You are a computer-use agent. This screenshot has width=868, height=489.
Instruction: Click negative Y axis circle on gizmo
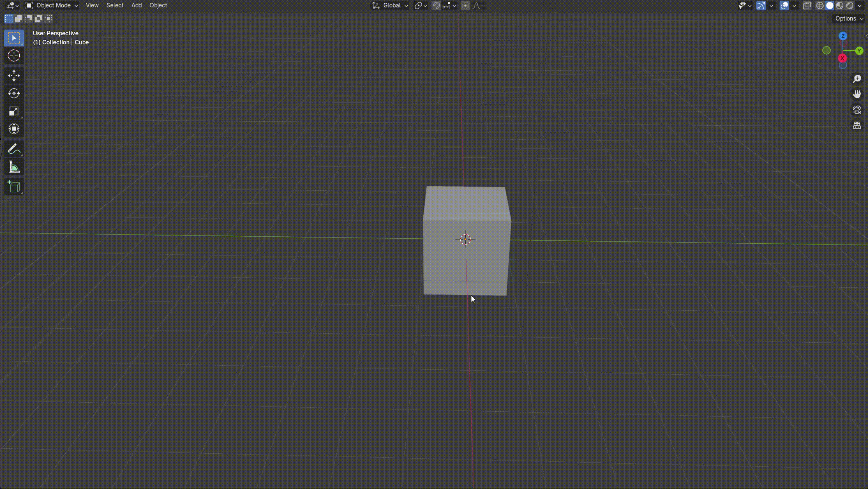pyautogui.click(x=826, y=50)
